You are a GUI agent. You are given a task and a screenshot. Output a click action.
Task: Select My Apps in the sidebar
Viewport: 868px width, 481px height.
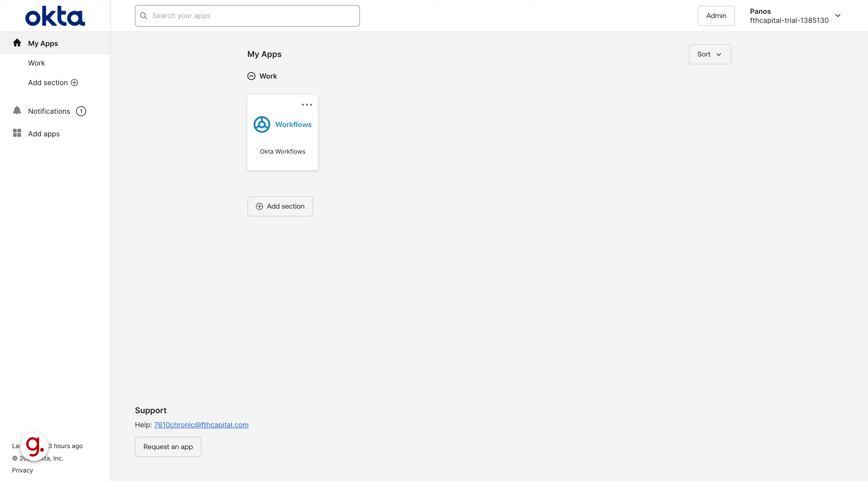tap(55, 43)
